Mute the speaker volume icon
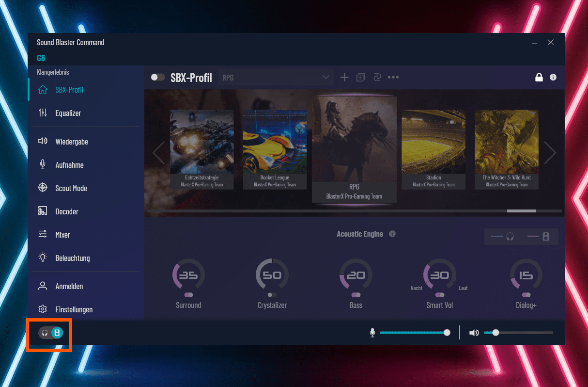The height and width of the screenshot is (387, 588). [x=474, y=333]
